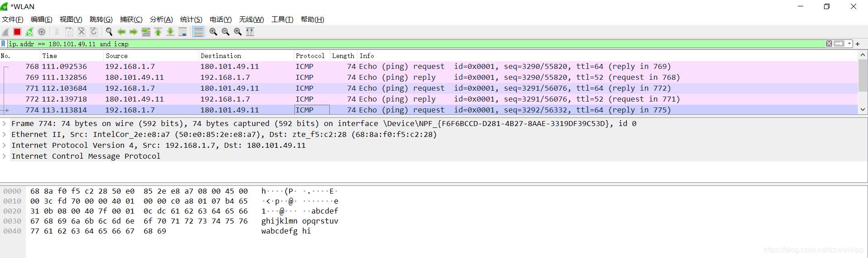868x258 pixels.
Task: Restart the current capture
Action: pos(29,32)
